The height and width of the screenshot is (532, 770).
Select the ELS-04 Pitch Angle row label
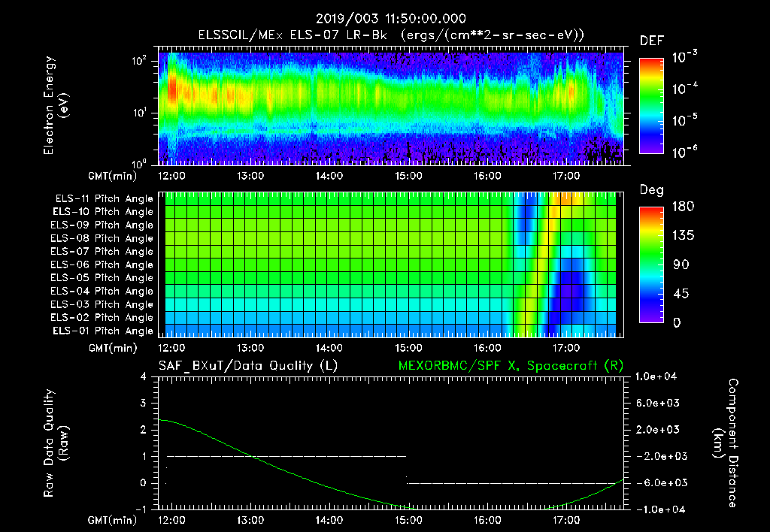point(102,292)
